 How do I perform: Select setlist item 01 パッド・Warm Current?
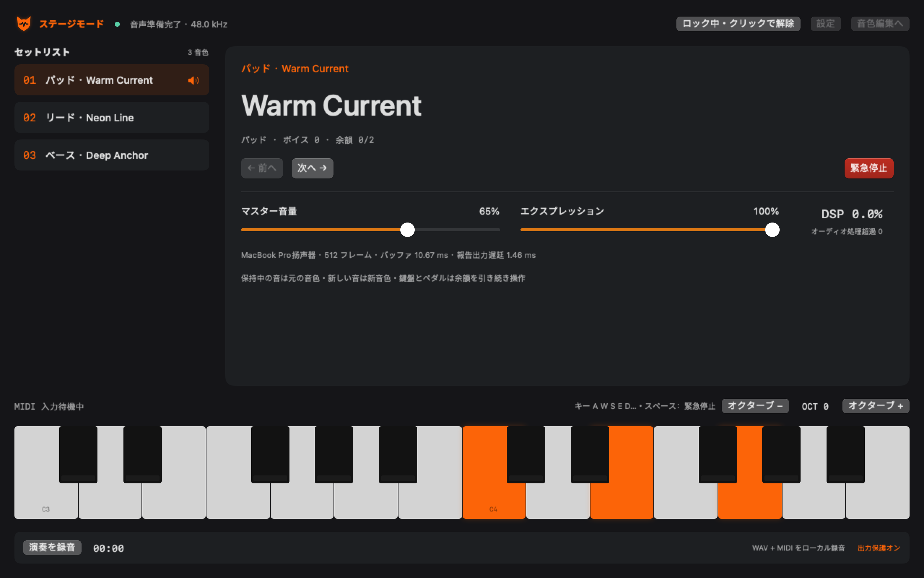click(112, 80)
